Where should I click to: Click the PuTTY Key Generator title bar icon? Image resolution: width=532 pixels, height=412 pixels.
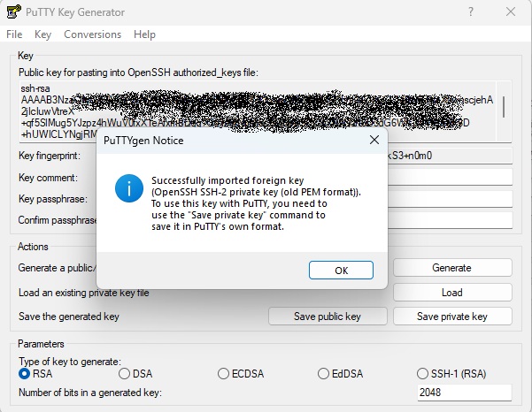[14, 11]
